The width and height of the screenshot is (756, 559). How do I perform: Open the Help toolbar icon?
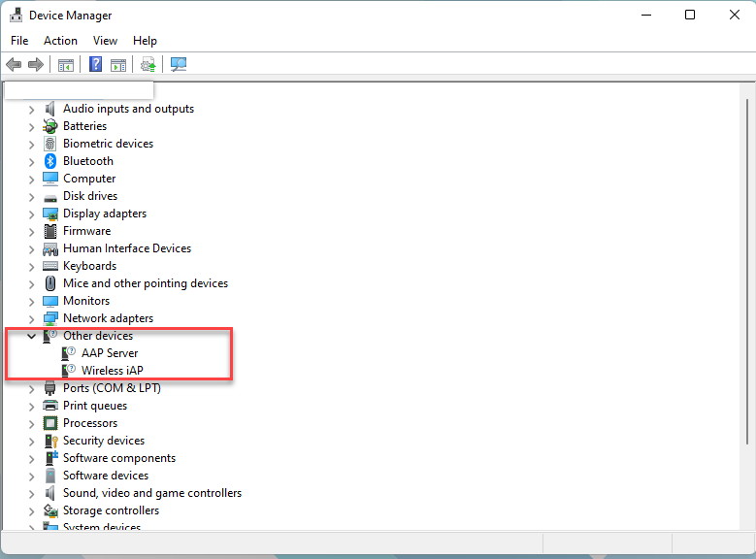click(95, 64)
